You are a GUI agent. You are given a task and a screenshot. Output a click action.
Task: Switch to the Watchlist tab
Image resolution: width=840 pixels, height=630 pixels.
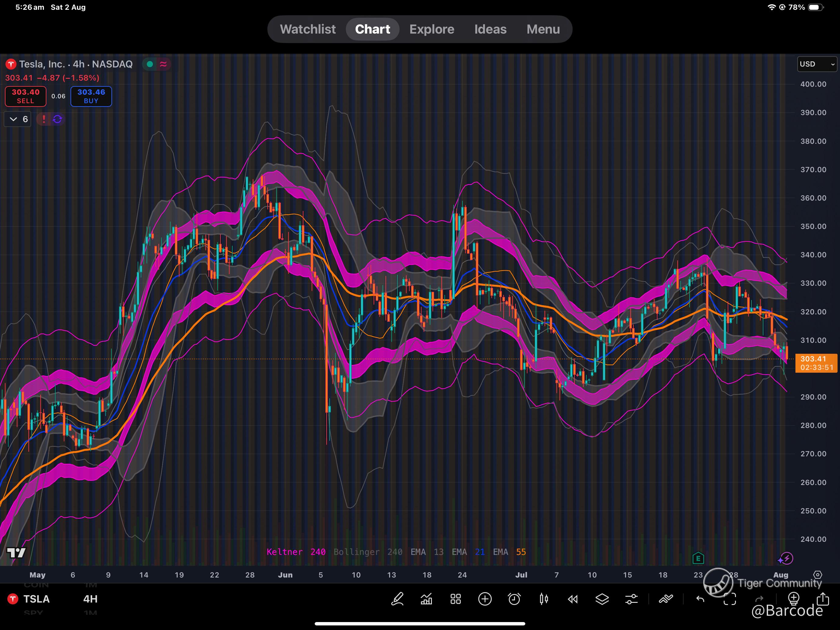coord(308,29)
